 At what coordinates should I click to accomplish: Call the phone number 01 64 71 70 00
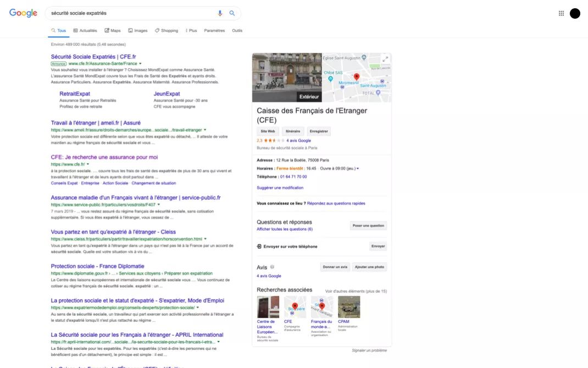293,177
